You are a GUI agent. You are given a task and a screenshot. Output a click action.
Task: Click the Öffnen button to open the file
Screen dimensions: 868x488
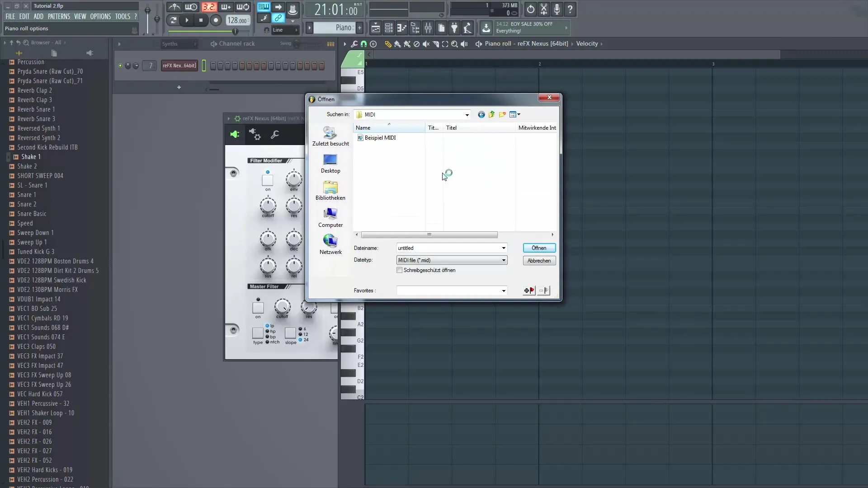pos(538,248)
